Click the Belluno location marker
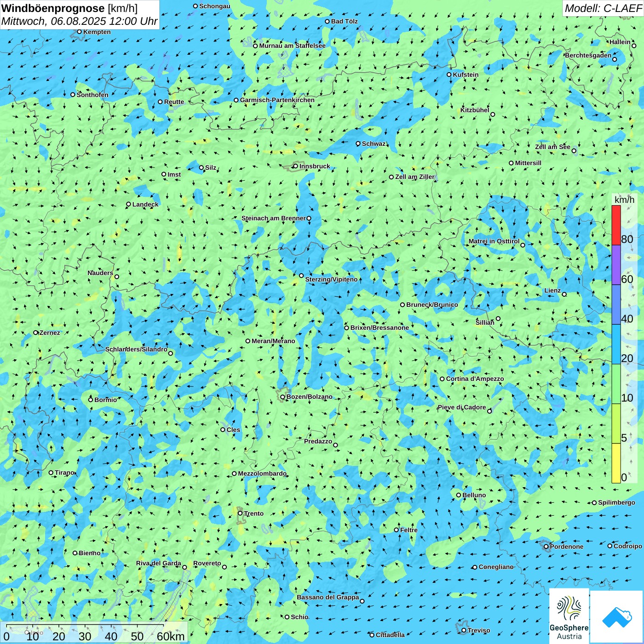The image size is (644, 644). (459, 495)
